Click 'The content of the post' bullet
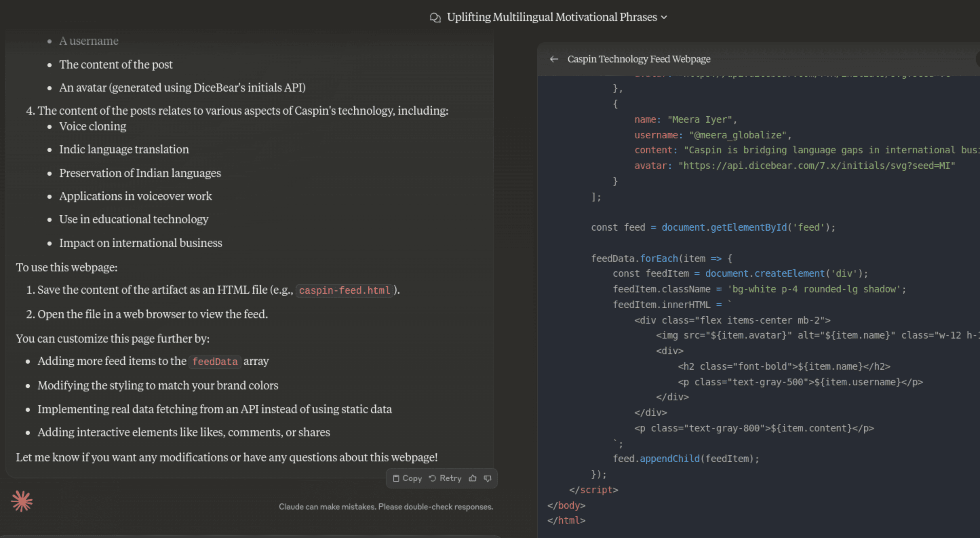Viewport: 980px width, 538px height. 116,65
